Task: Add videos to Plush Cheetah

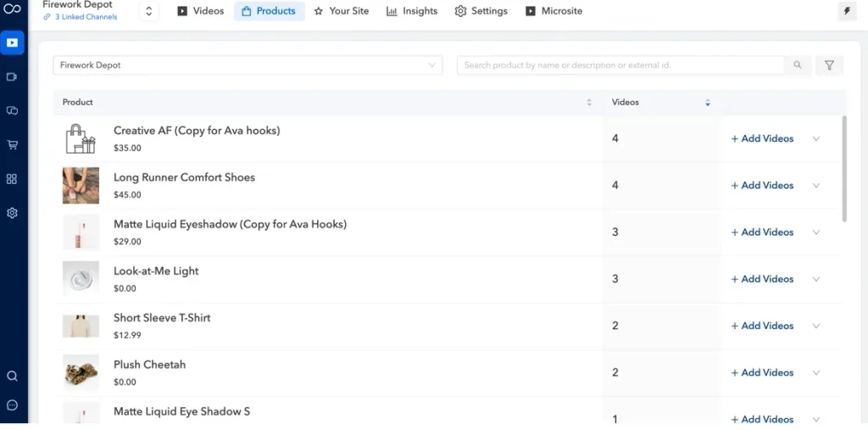Action: click(762, 373)
